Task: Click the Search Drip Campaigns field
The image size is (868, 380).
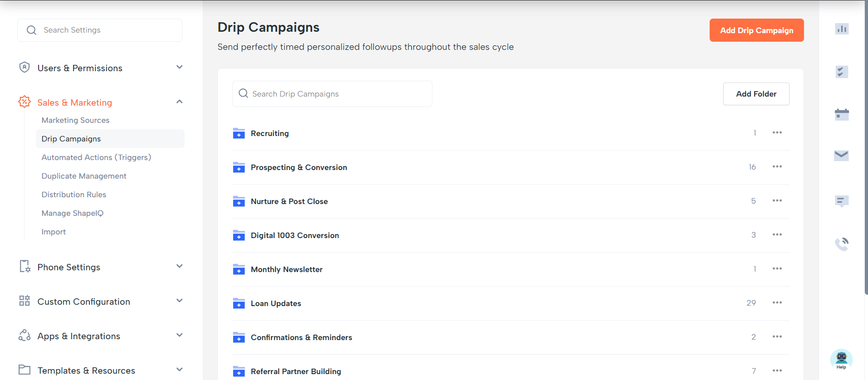Action: tap(332, 94)
